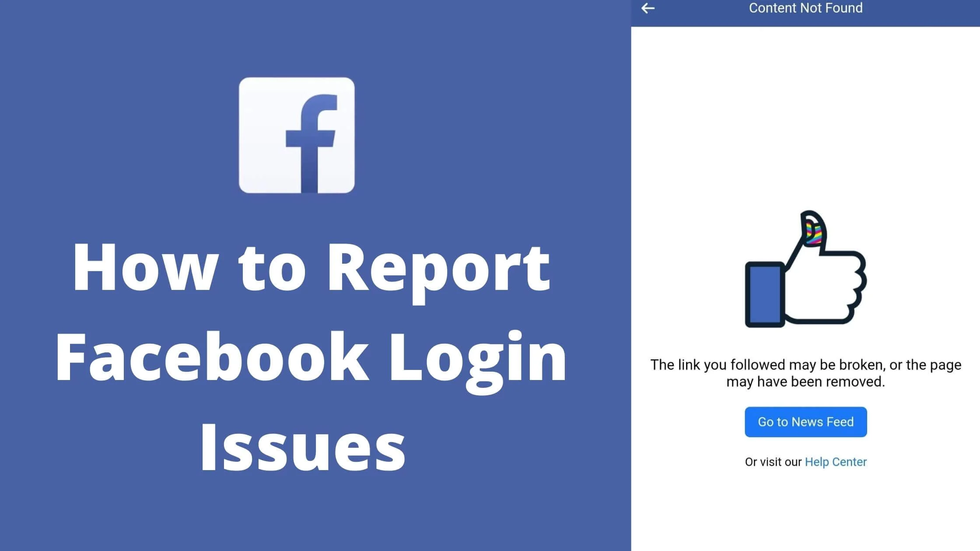
Task: Click the thumbs up icon on error page
Action: [806, 269]
